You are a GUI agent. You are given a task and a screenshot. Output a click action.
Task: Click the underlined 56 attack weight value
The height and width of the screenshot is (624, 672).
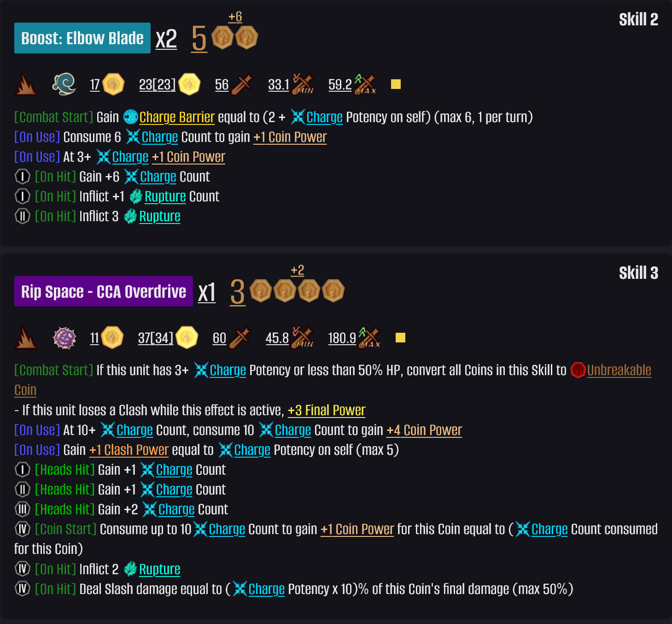(x=222, y=85)
